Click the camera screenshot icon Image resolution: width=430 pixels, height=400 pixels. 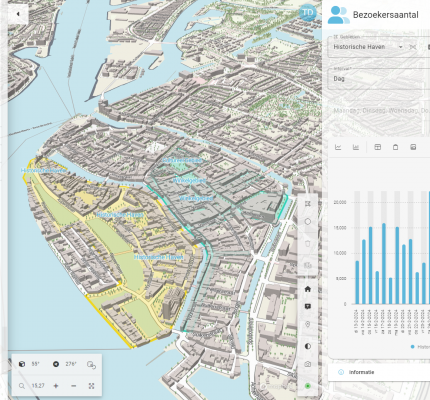(x=308, y=364)
